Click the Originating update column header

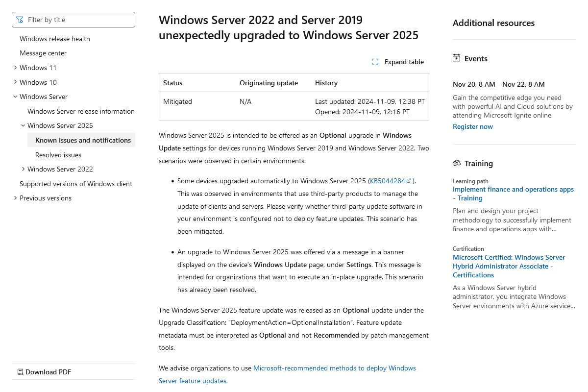[x=269, y=83]
